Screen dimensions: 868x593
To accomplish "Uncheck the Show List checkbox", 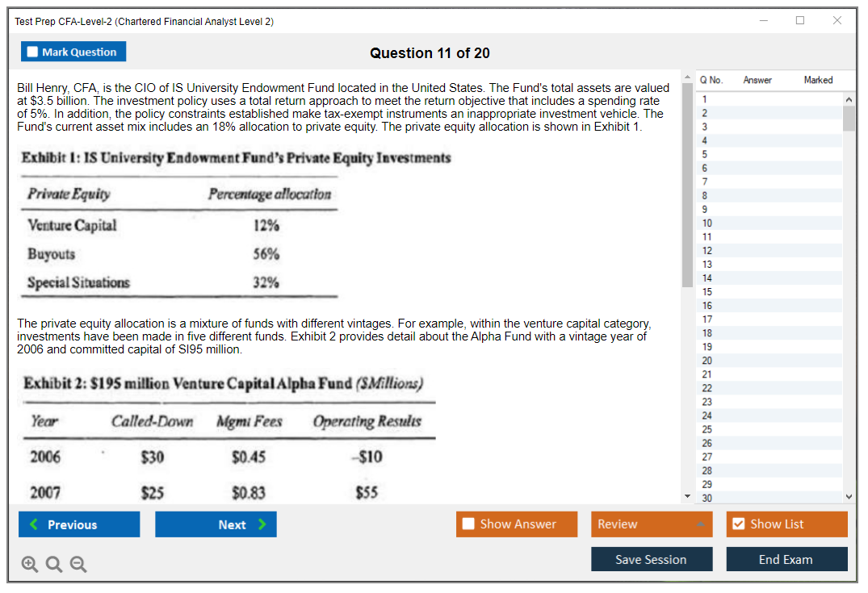I will 738,524.
